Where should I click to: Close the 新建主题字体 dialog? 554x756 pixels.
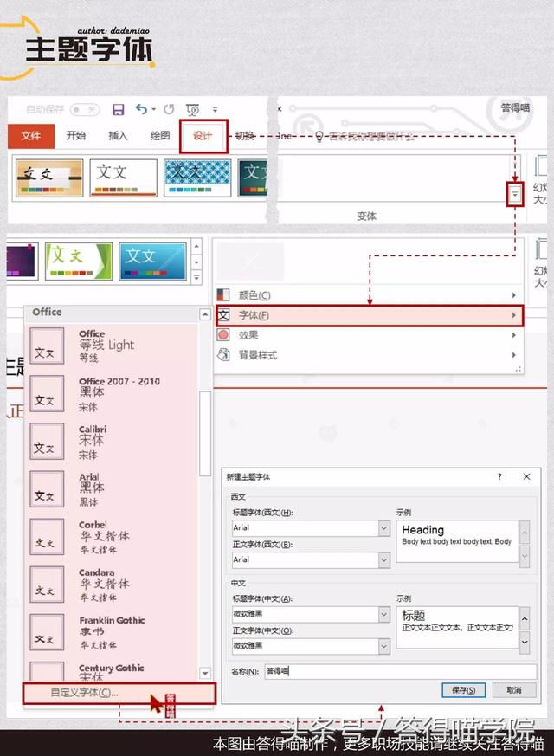(x=526, y=477)
